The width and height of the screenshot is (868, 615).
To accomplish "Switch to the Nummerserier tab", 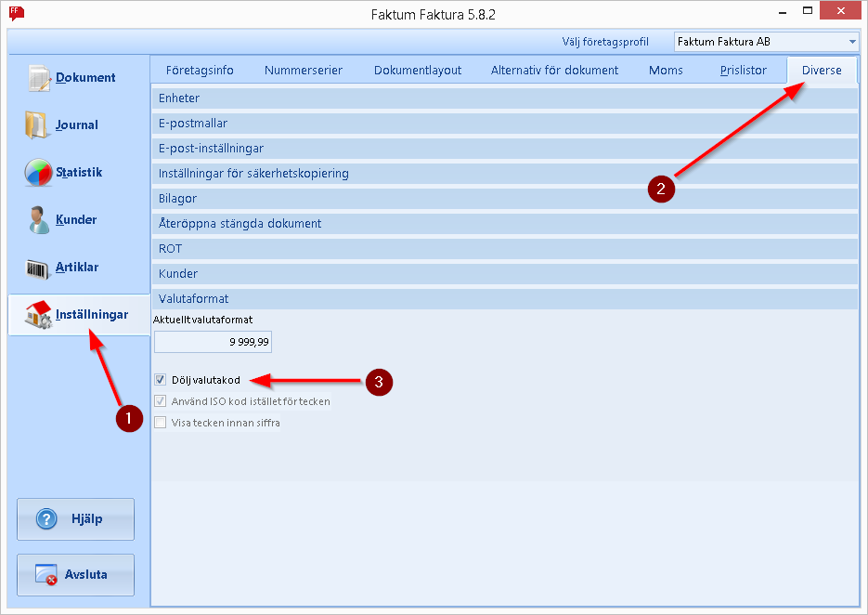I will (x=304, y=71).
